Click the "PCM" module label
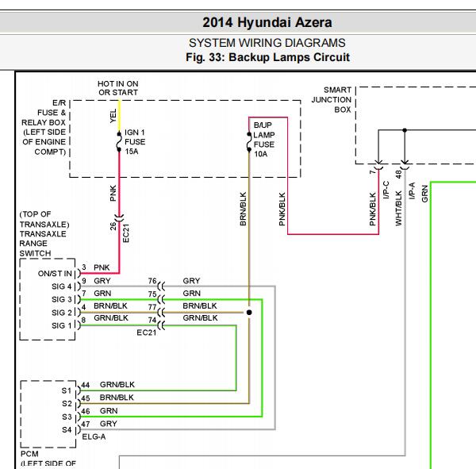This screenshot has height=469, width=476. pos(29,454)
